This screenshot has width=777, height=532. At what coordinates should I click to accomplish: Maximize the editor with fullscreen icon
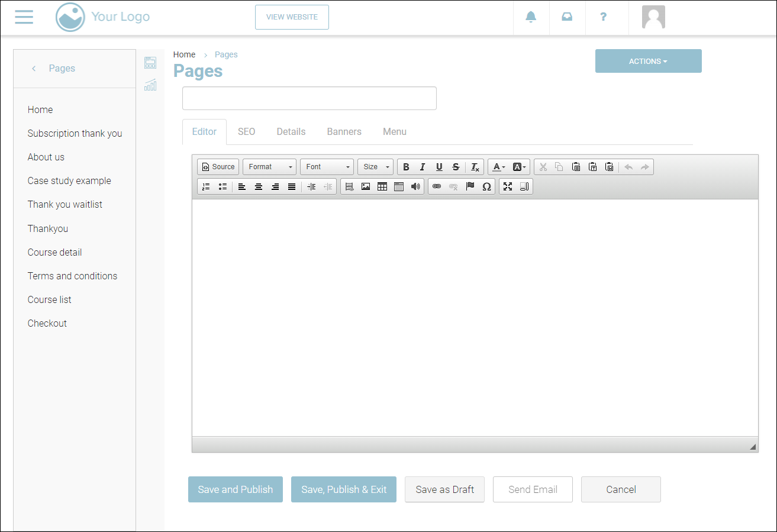point(508,186)
